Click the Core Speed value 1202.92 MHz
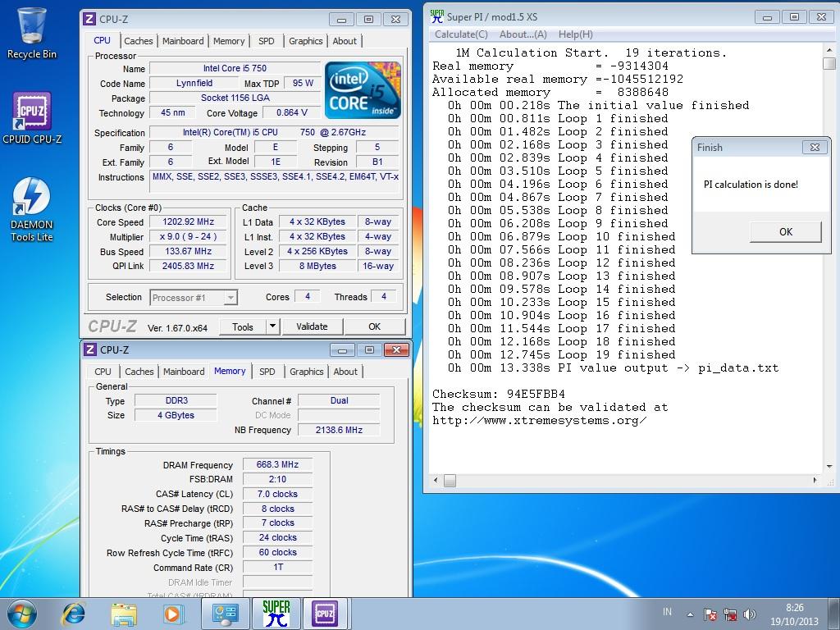840x630 pixels. 188,221
